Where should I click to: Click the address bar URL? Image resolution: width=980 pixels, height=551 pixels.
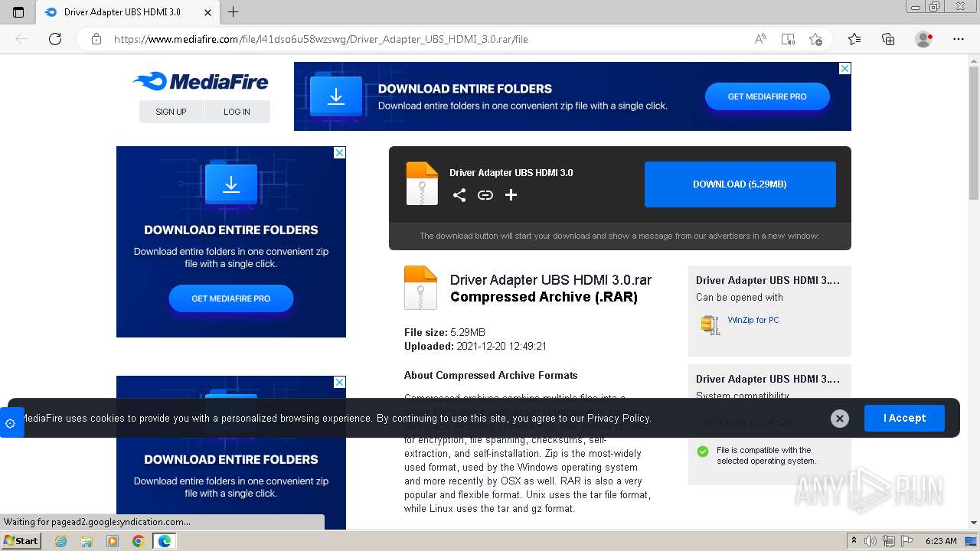[x=322, y=39]
